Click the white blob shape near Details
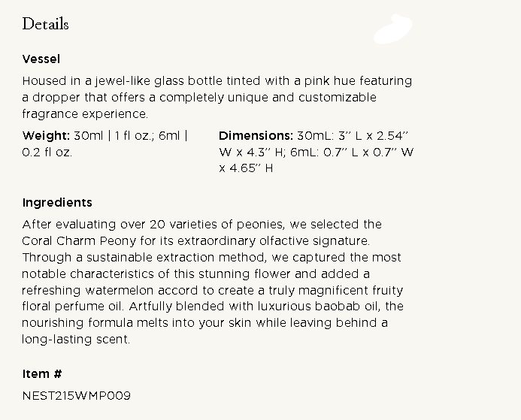Image resolution: width=521 pixels, height=420 pixels. point(393,29)
